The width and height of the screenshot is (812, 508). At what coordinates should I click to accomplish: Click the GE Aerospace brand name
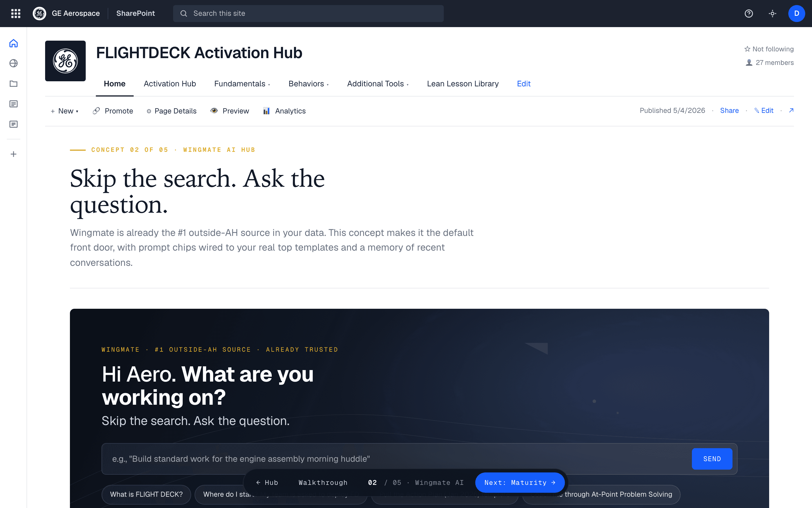[x=76, y=14]
